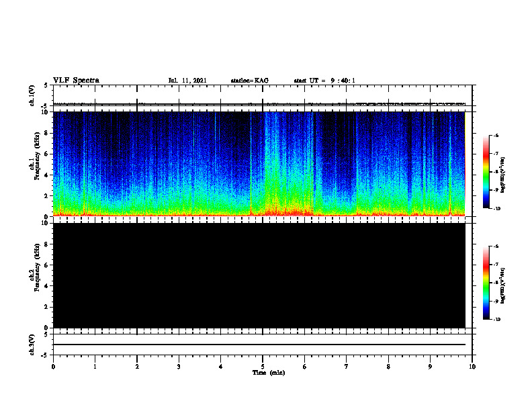Click inside the black ch.2 spectrogram panel
The image size is (532, 411).
259,275
